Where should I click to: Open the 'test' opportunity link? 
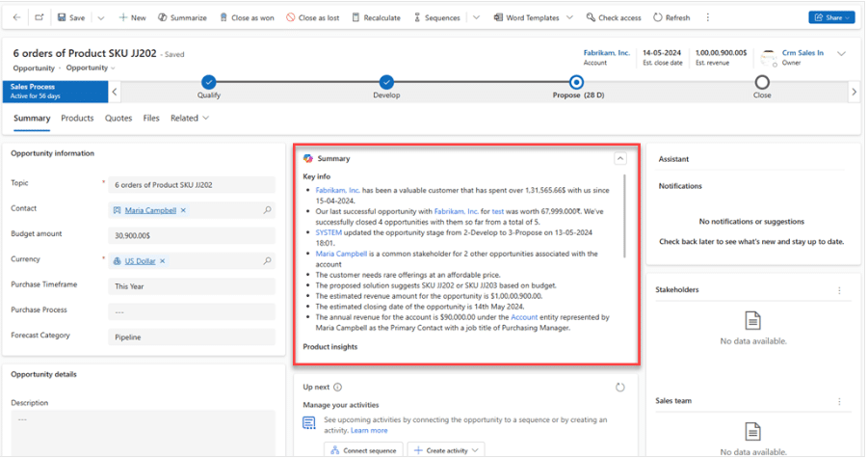tap(498, 211)
